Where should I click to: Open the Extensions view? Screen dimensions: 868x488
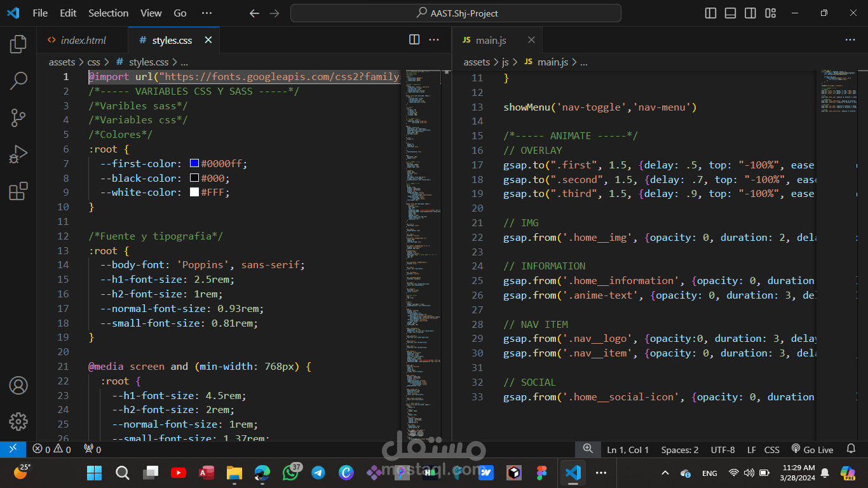pos(18,191)
